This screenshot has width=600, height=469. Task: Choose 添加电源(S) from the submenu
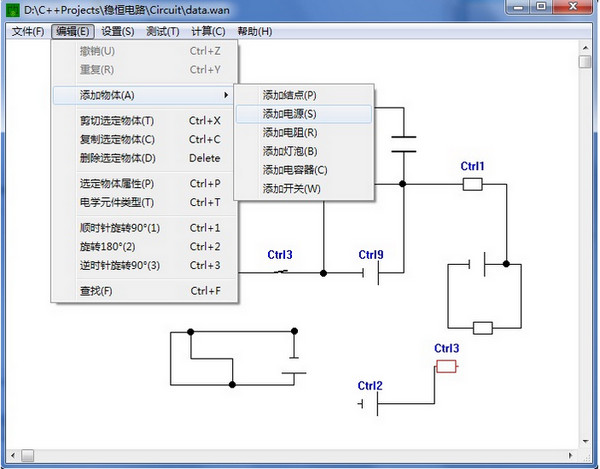pyautogui.click(x=289, y=114)
